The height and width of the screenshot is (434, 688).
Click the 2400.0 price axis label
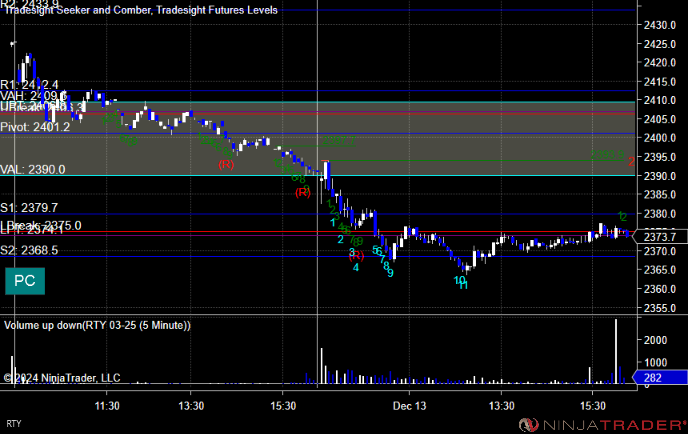coord(659,138)
